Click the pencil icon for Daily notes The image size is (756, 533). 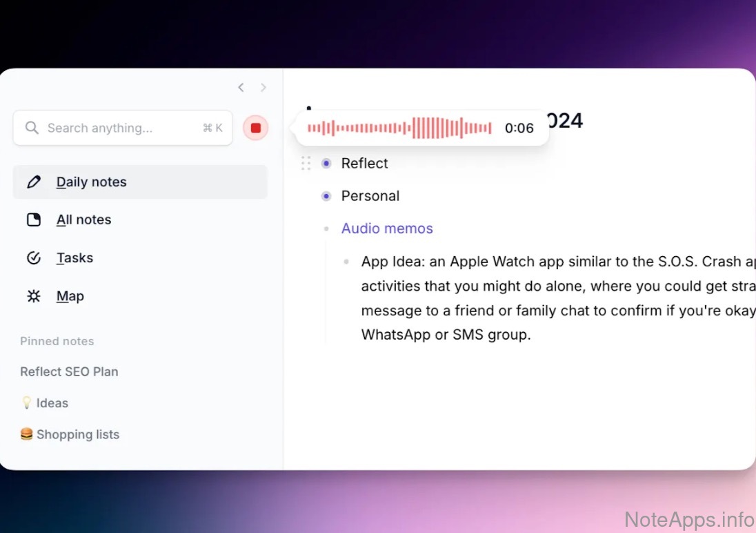(x=33, y=182)
